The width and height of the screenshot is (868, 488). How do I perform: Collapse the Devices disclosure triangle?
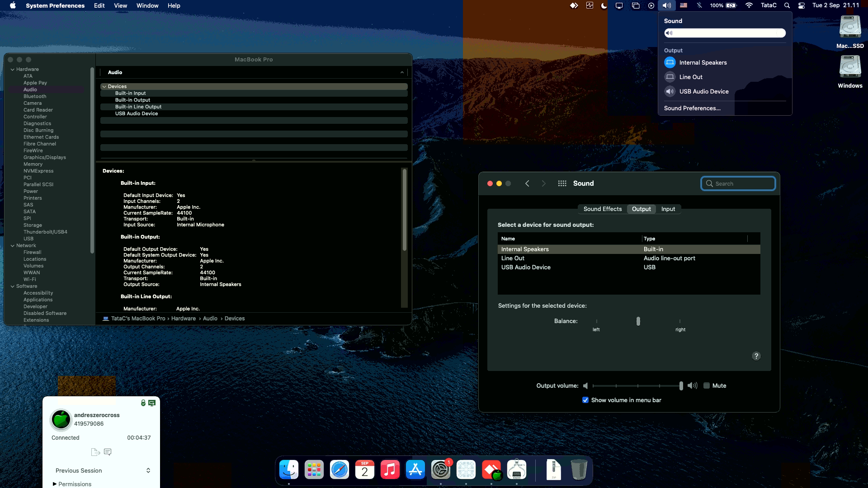104,86
